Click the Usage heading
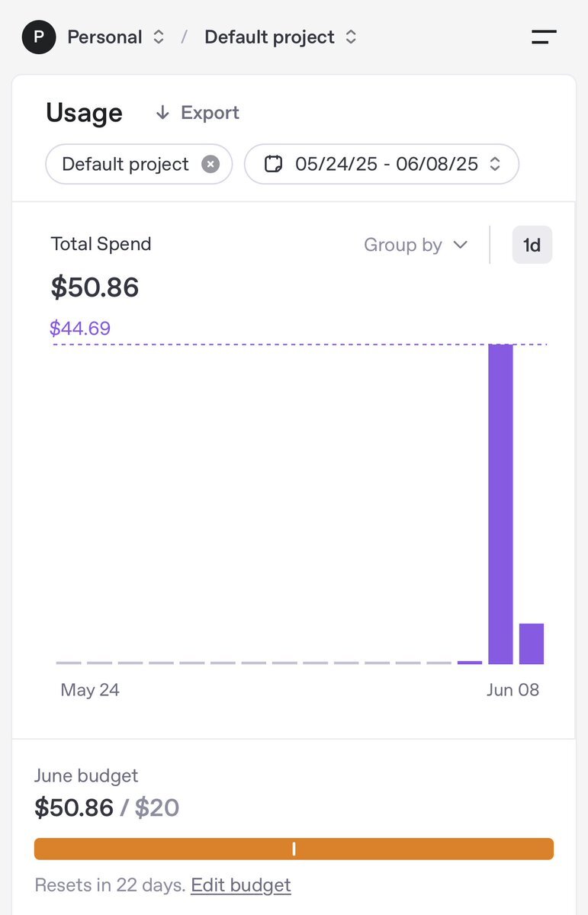588x915 pixels. coord(84,113)
